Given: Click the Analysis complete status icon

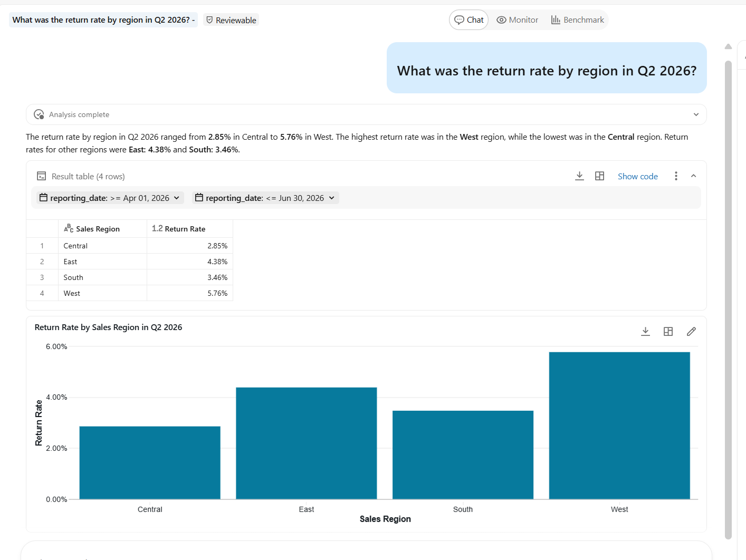Looking at the screenshot, I should pyautogui.click(x=39, y=114).
